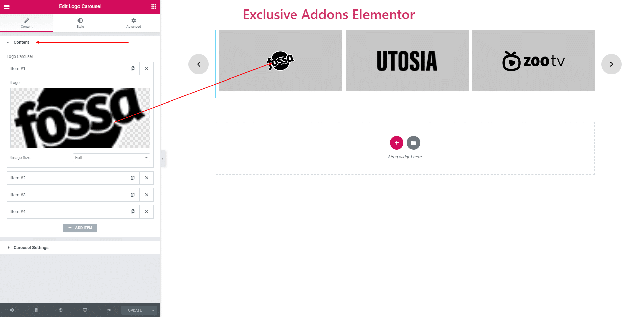Switch to the Advanced tab

point(134,23)
